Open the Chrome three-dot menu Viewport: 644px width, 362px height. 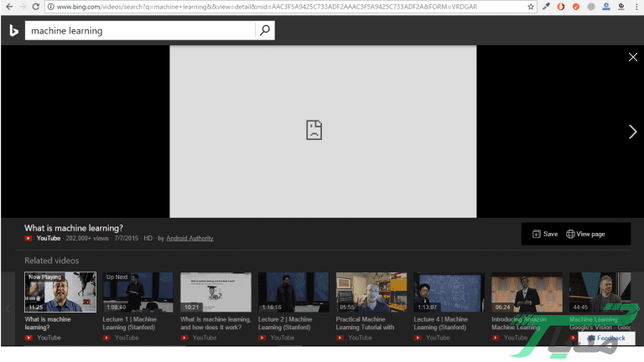click(636, 7)
